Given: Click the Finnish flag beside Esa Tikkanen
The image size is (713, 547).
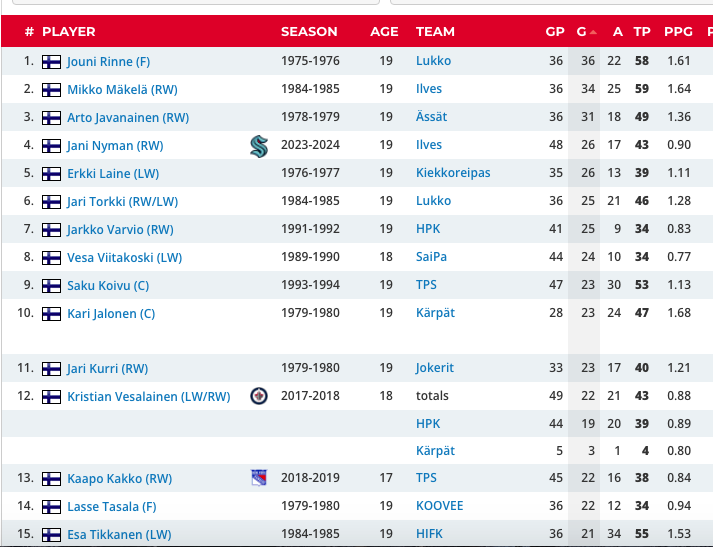Looking at the screenshot, I should [x=51, y=535].
